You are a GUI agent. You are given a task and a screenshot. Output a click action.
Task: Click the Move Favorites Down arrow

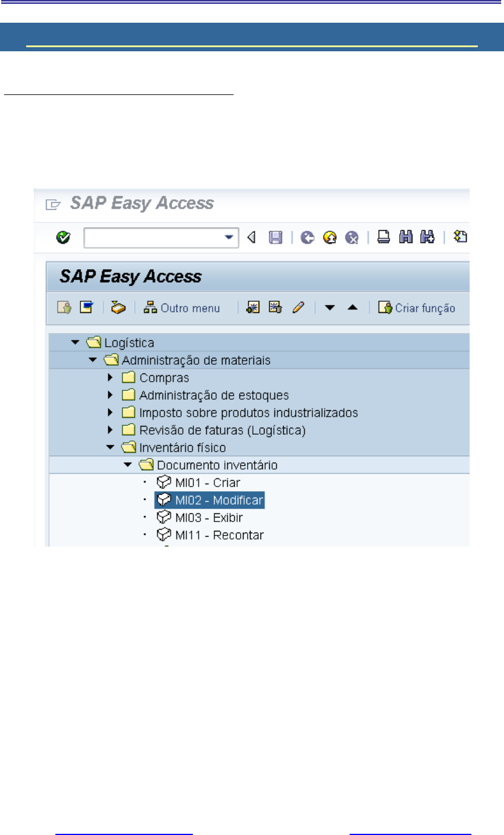(x=330, y=308)
